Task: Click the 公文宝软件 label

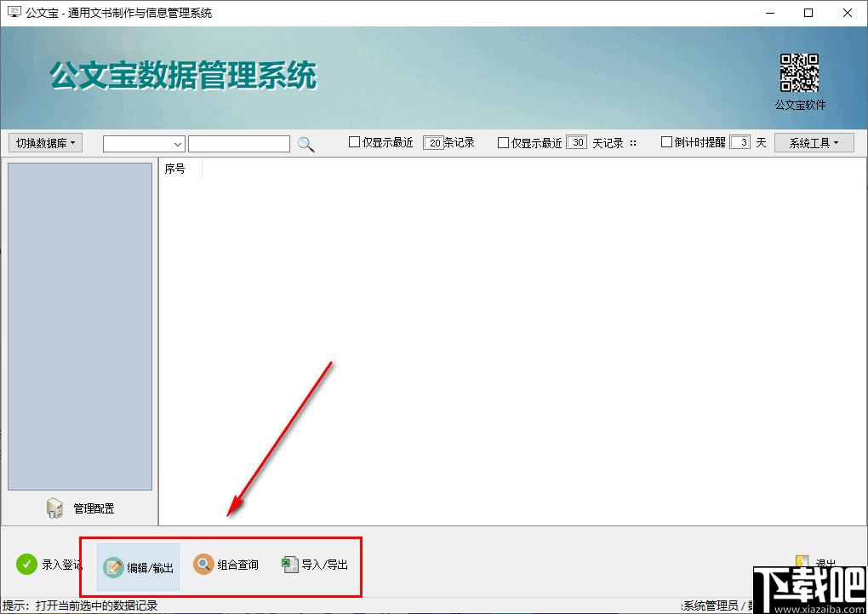Action: coord(800,105)
